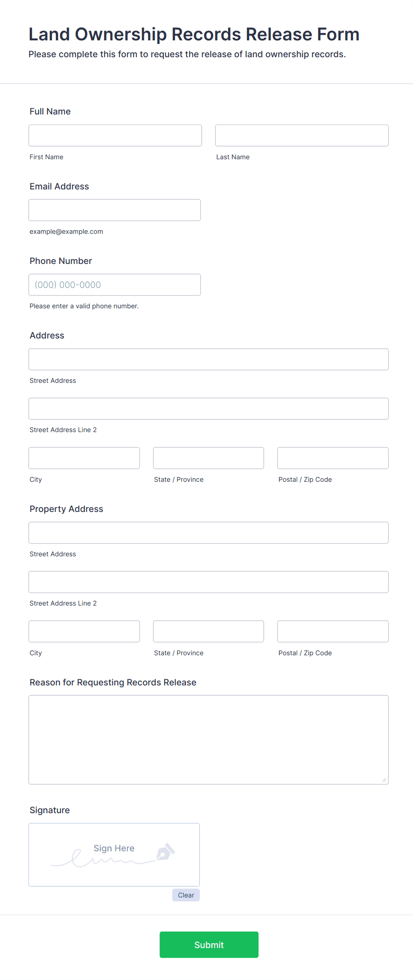Click the Phone Number field

[115, 284]
